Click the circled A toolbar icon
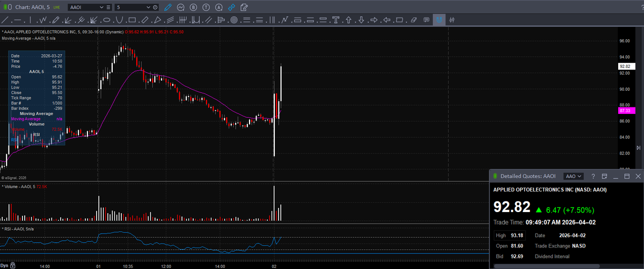This screenshot has height=269, width=644. (219, 8)
